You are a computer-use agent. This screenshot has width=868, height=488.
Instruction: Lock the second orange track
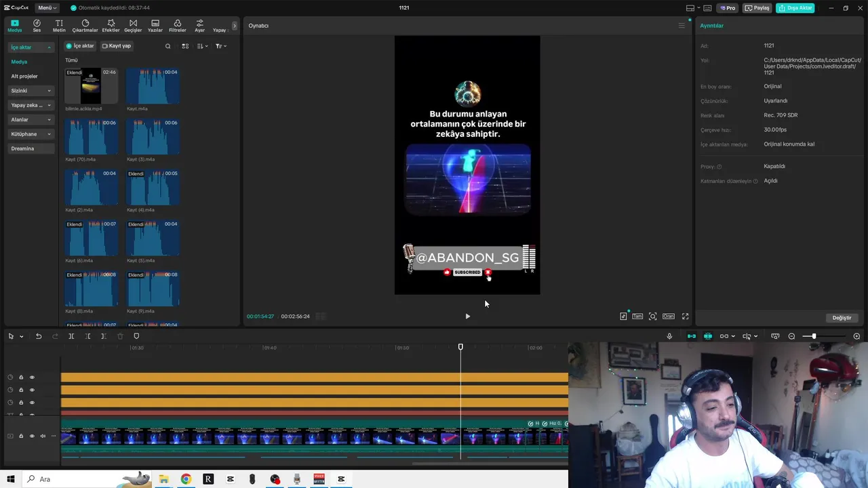point(21,390)
